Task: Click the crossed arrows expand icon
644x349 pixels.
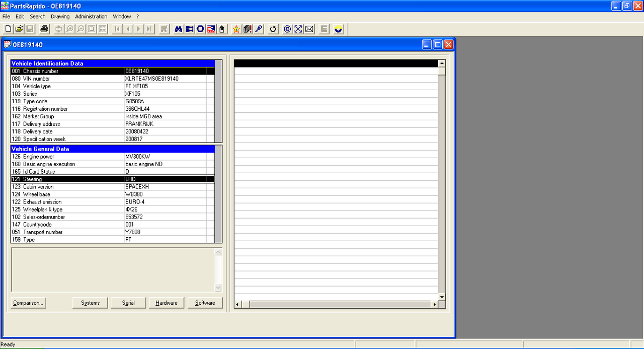Action: [298, 29]
